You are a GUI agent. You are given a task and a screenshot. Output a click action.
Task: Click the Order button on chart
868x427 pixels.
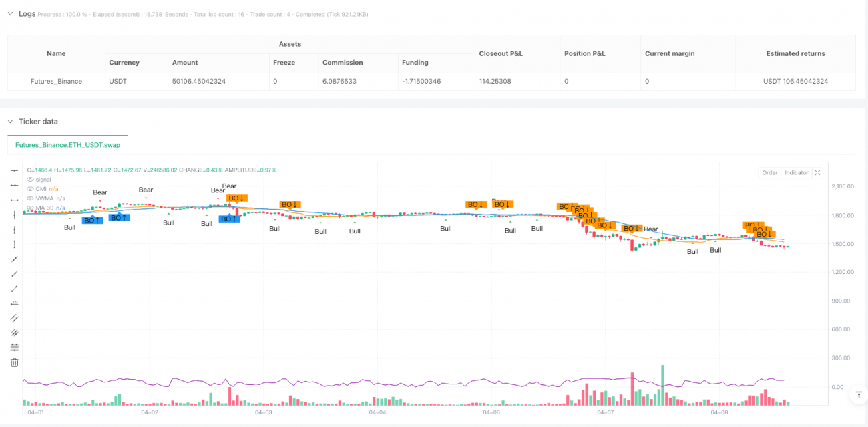click(x=770, y=172)
